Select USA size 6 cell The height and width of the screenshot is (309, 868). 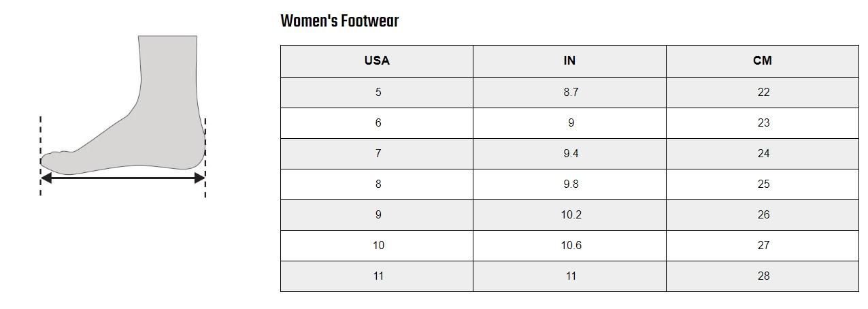377,123
